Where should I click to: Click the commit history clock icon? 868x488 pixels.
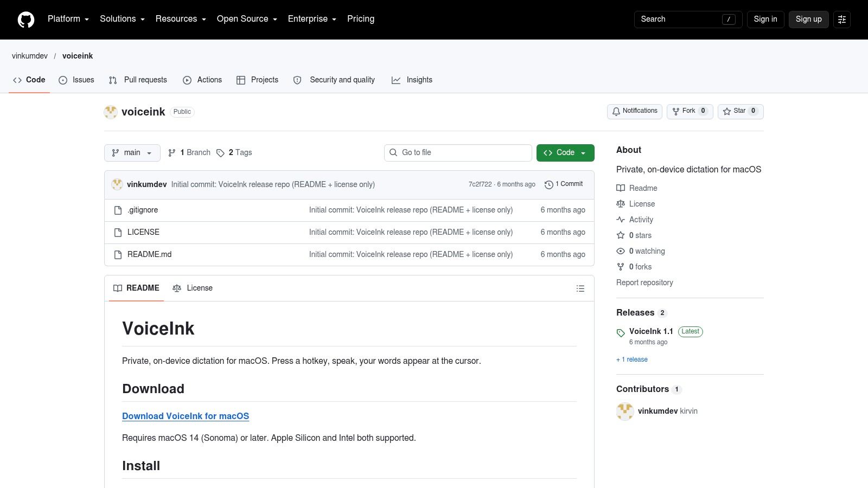click(549, 185)
